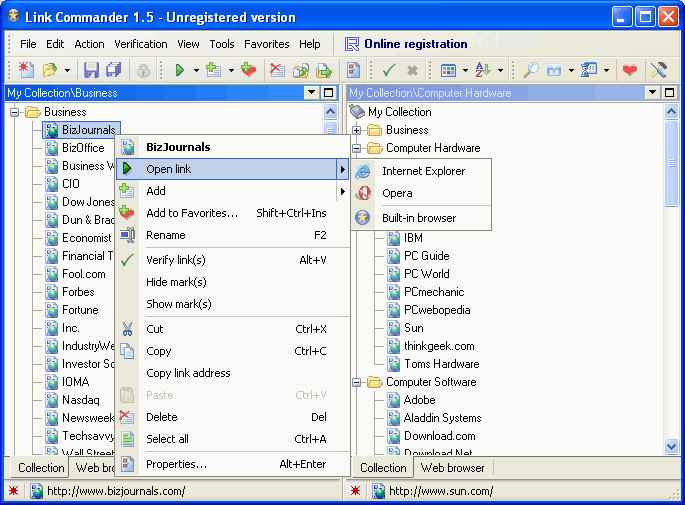Select Copy link address in context menu
685x505 pixels.
pos(233,373)
